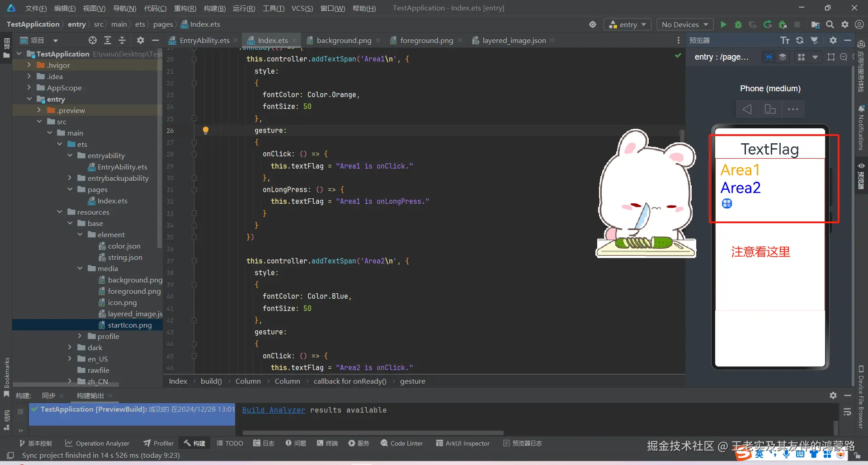Screen dimensions: 868x465
Task: Open the 文件(F) menu
Action: (36, 8)
